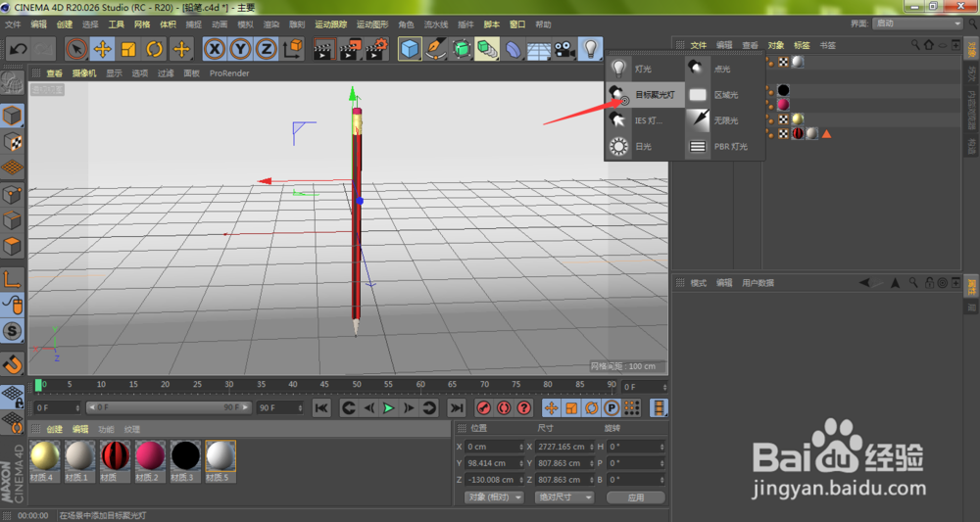Screen dimensions: 980x522
Task: Choose 无限光 infinite light
Action: [x=724, y=119]
